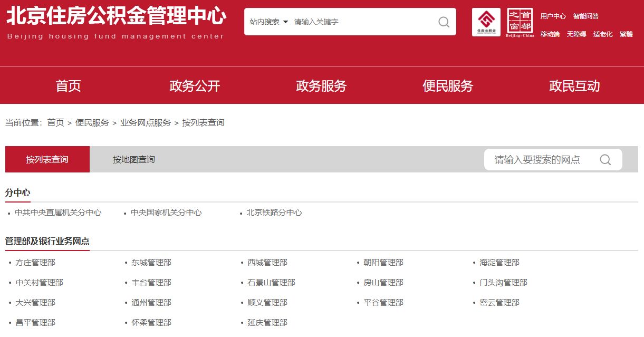Open 密云管理部
This screenshot has height=337, width=644.
click(499, 302)
